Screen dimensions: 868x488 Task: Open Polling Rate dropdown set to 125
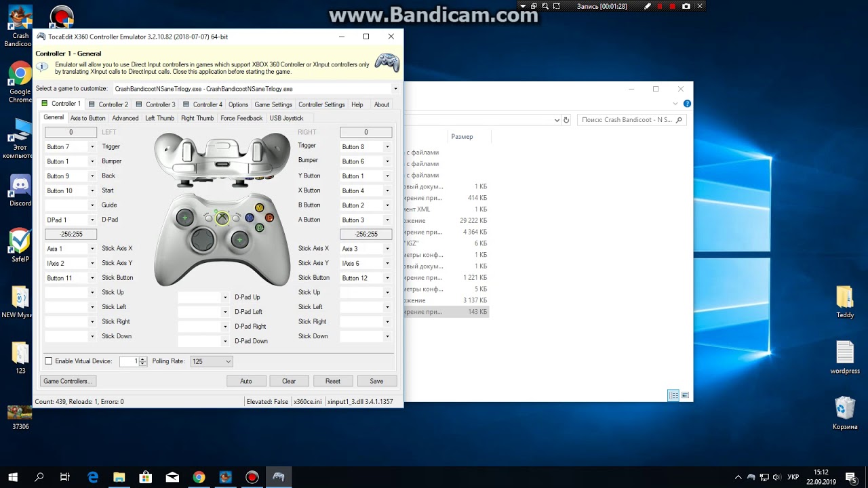(x=212, y=361)
